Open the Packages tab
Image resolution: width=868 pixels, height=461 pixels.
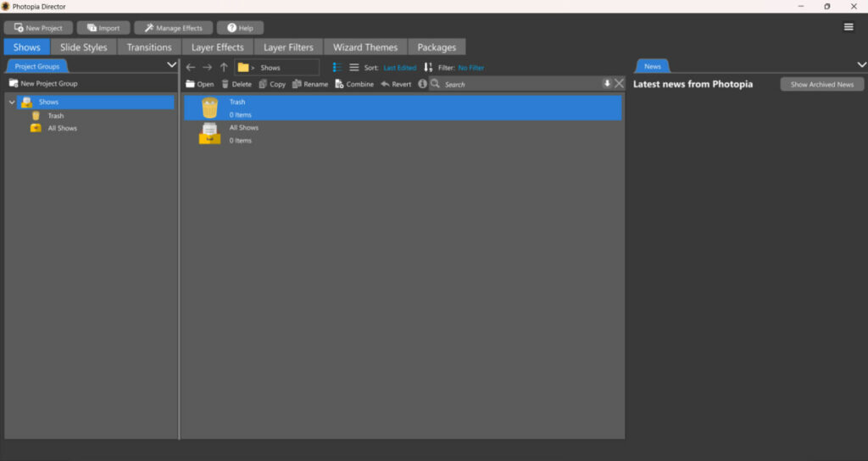point(437,47)
